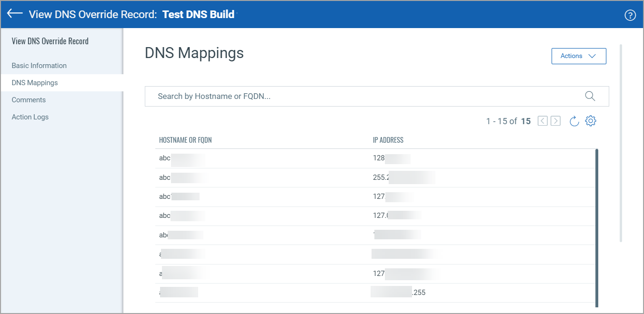Switch to the Comments section
The width and height of the screenshot is (644, 314).
(x=29, y=99)
